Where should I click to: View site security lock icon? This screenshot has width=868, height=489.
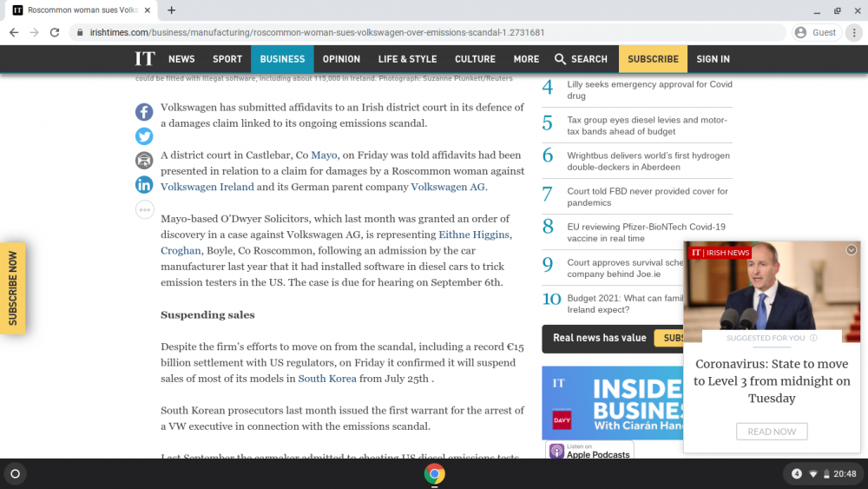[80, 32]
